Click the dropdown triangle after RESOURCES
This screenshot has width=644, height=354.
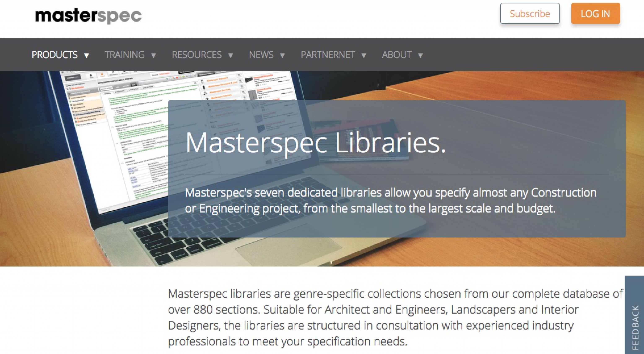(x=231, y=55)
